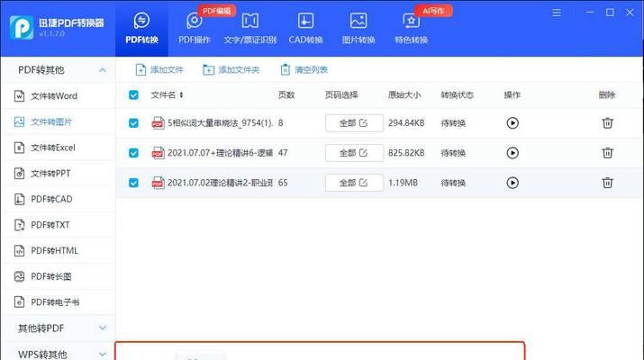Click the AI写作 red badge
The image size is (644, 360).
pos(434,11)
